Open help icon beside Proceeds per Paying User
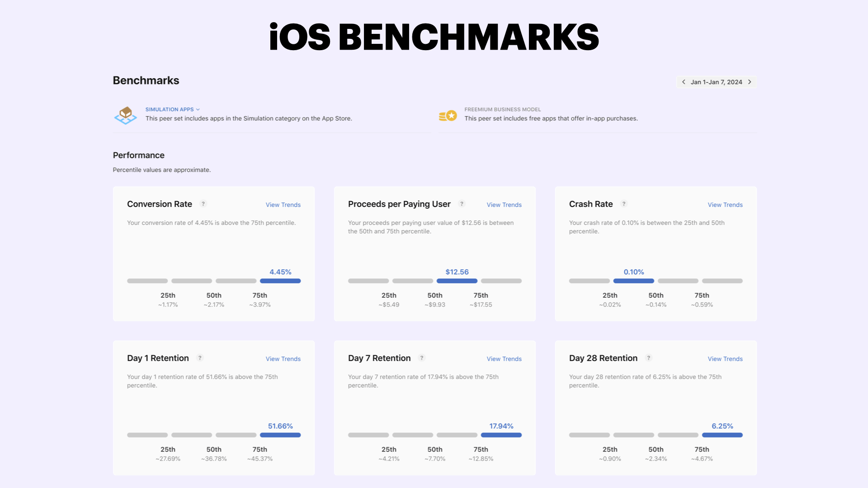868x488 pixels. [x=462, y=204]
